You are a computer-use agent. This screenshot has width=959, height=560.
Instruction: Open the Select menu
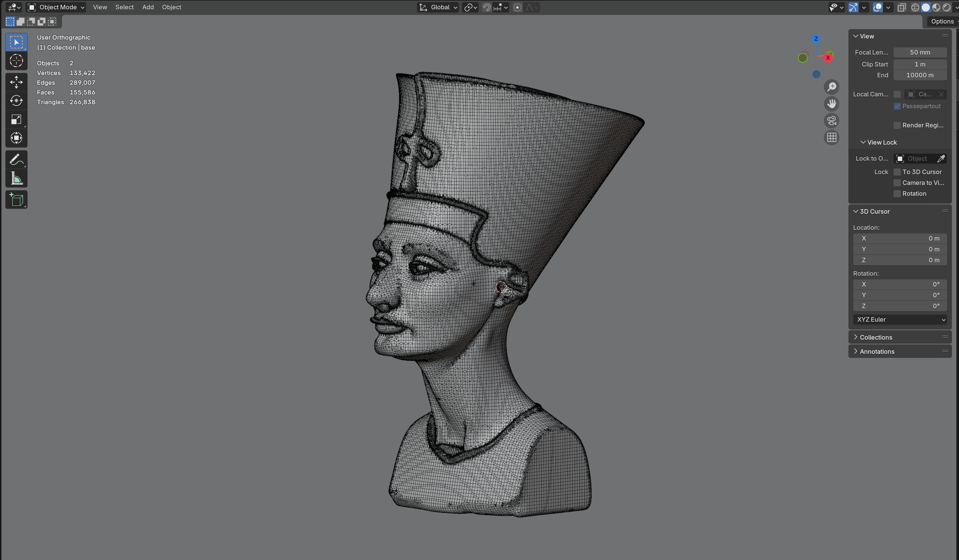coord(124,7)
